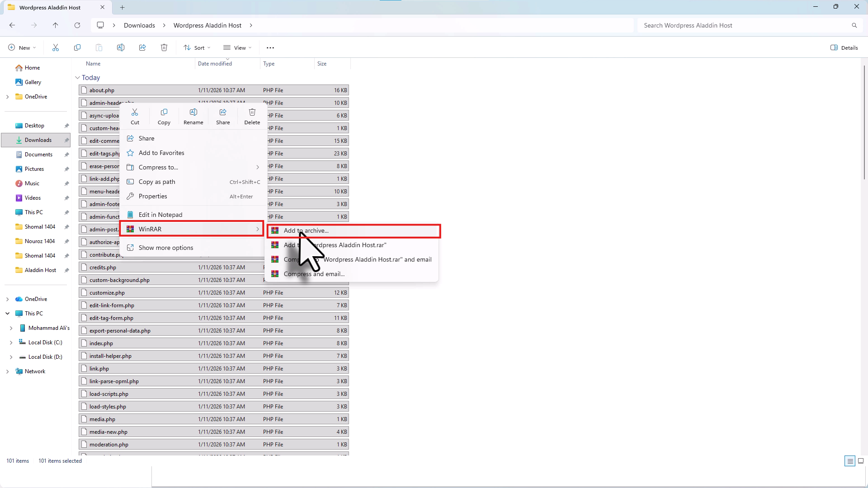This screenshot has width=868, height=488.
Task: Select the index.php file
Action: click(214, 343)
